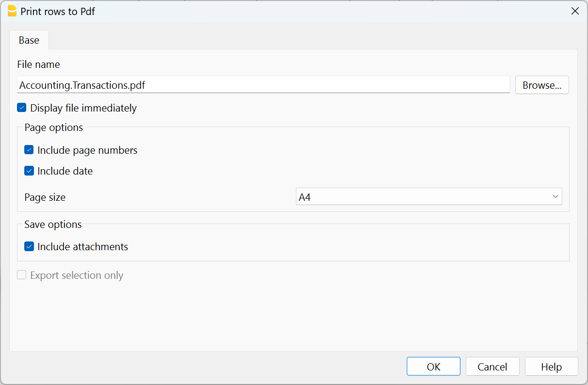Switch to the Base tab
Viewport: 588px width, 385px height.
tap(29, 40)
